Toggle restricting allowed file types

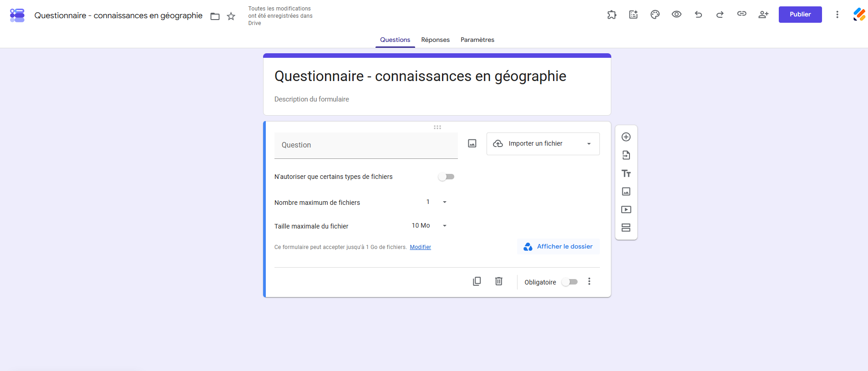pyautogui.click(x=446, y=177)
